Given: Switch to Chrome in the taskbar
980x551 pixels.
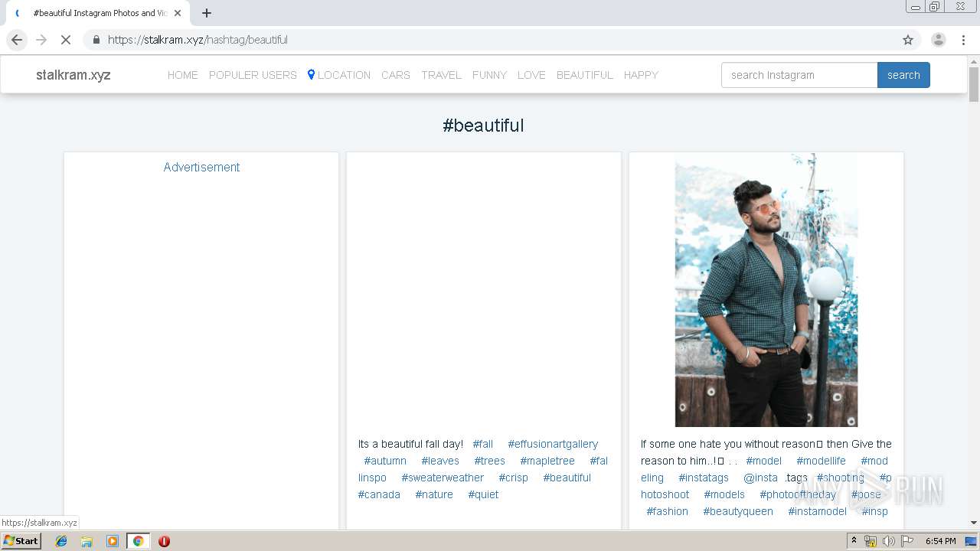Looking at the screenshot, I should (138, 541).
